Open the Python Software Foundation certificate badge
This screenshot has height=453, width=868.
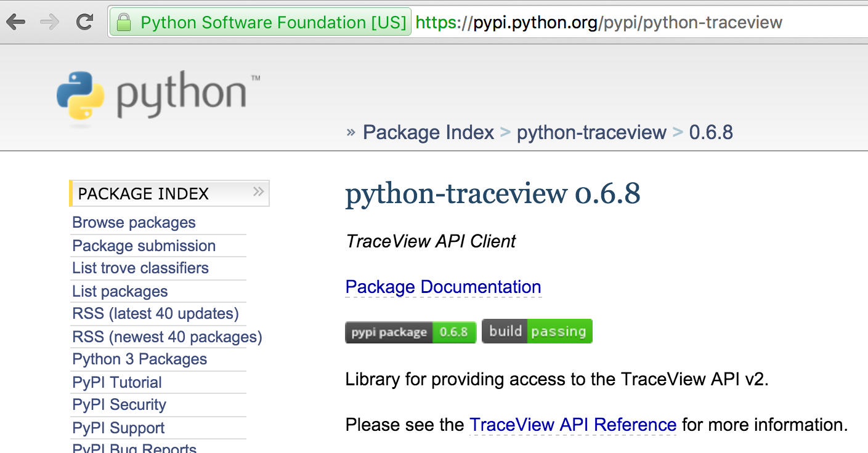[x=261, y=23]
